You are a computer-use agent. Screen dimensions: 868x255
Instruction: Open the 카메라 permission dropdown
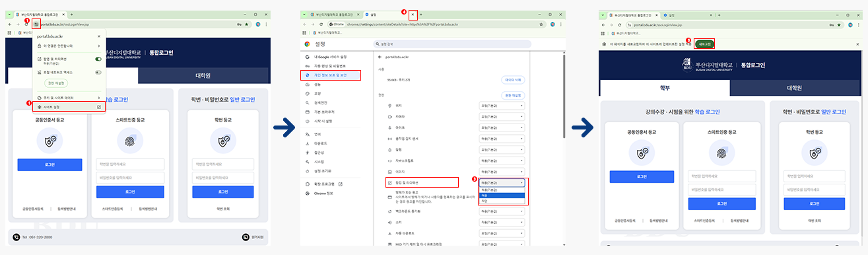pyautogui.click(x=502, y=117)
